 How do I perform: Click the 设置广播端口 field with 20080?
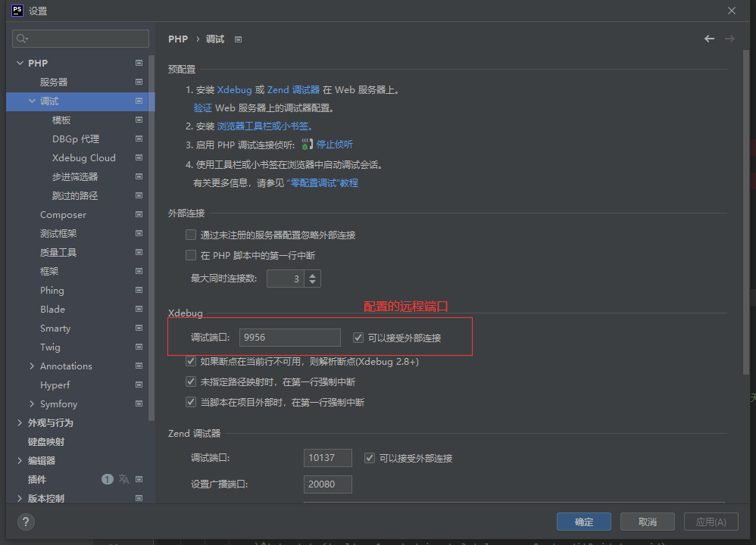point(328,484)
